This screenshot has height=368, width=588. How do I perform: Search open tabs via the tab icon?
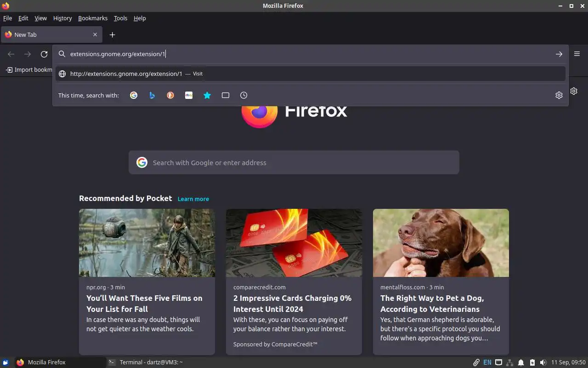226,95
